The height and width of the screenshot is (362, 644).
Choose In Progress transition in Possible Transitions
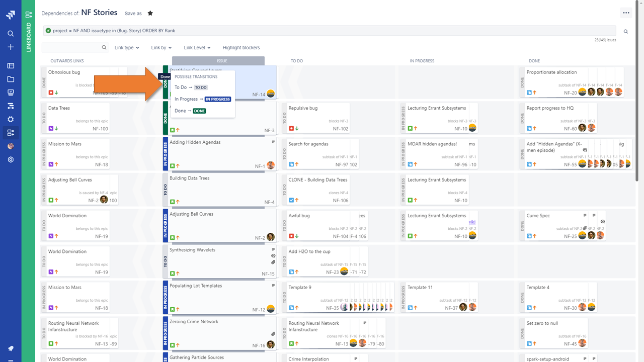pos(203,99)
